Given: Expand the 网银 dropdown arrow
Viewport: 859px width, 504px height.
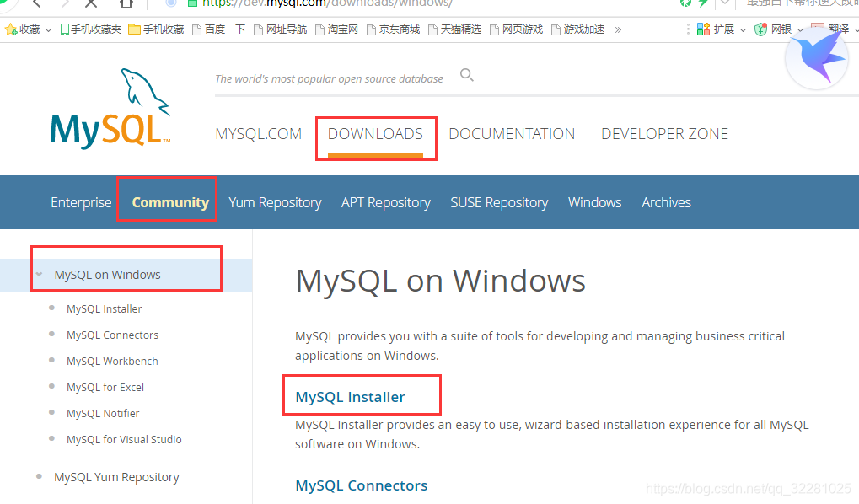Looking at the screenshot, I should coord(800,30).
